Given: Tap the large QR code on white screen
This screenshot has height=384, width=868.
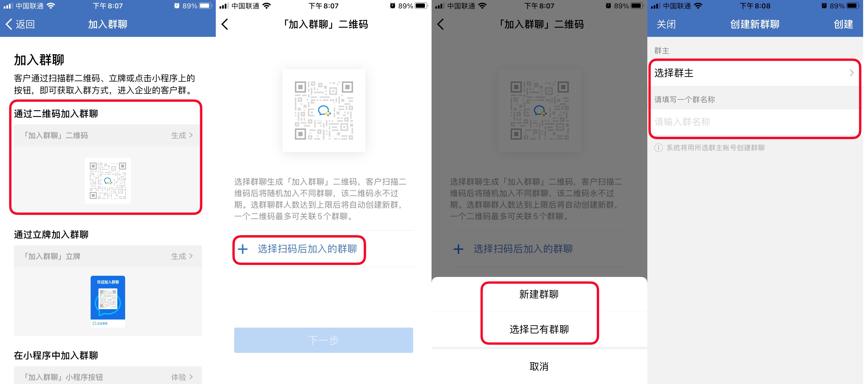Looking at the screenshot, I should tap(324, 111).
